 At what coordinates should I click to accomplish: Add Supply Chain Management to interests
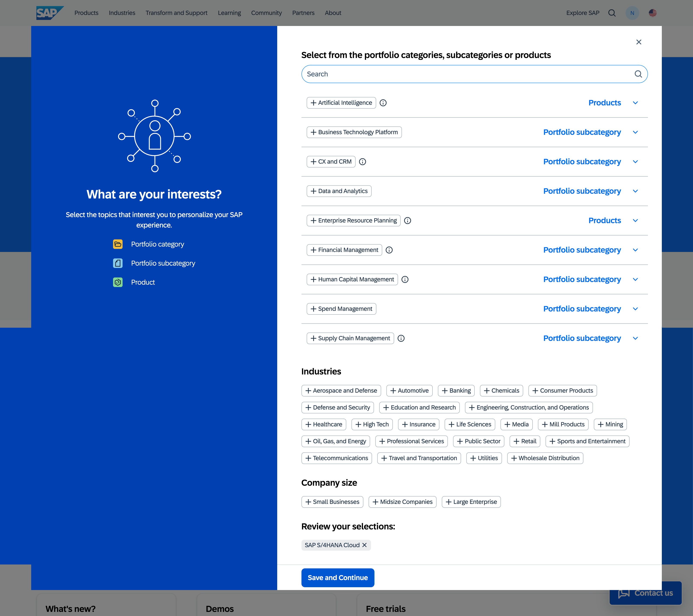pos(350,339)
